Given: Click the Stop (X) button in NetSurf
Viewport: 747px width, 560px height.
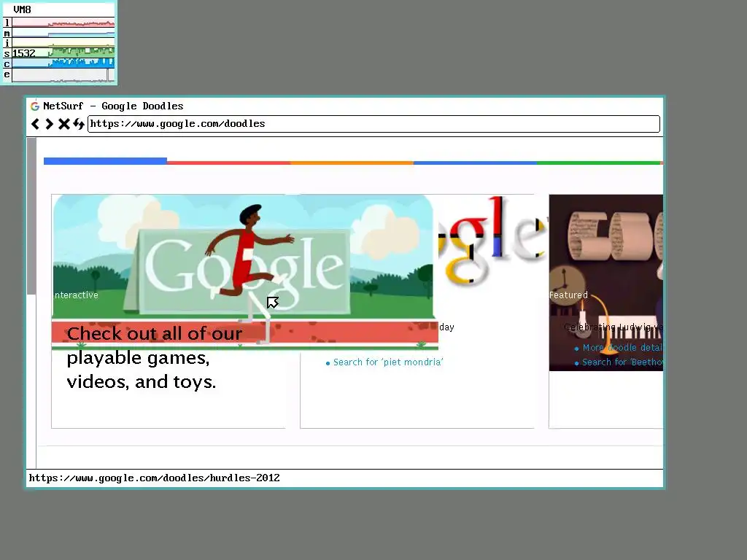Looking at the screenshot, I should point(64,124).
